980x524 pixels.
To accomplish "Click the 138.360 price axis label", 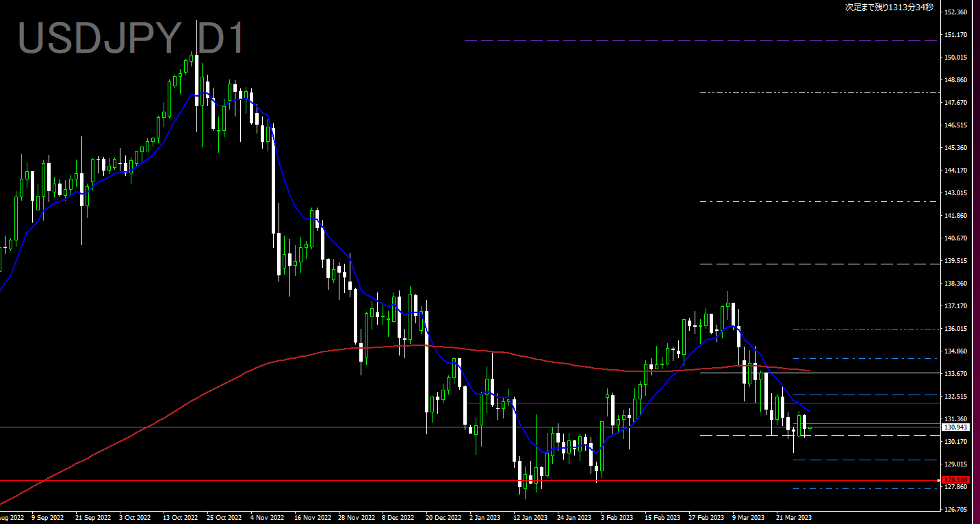I will pos(955,284).
